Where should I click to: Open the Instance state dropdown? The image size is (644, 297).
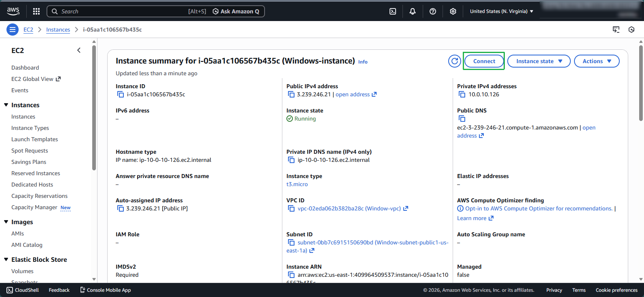click(539, 61)
